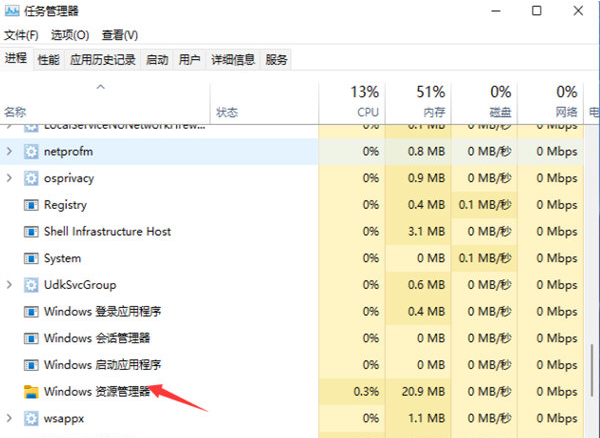Click the Registry process icon
This screenshot has width=600, height=438.
pos(31,205)
